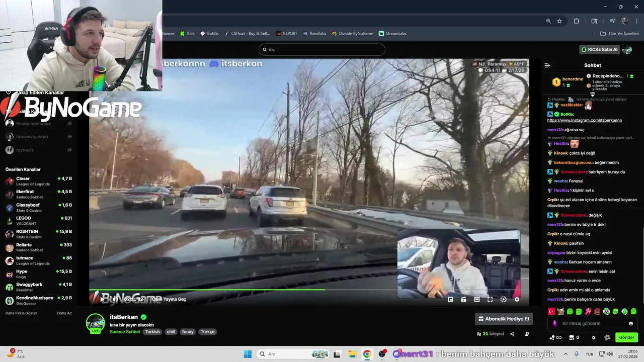Toggle mini player mode icon

coord(450,299)
